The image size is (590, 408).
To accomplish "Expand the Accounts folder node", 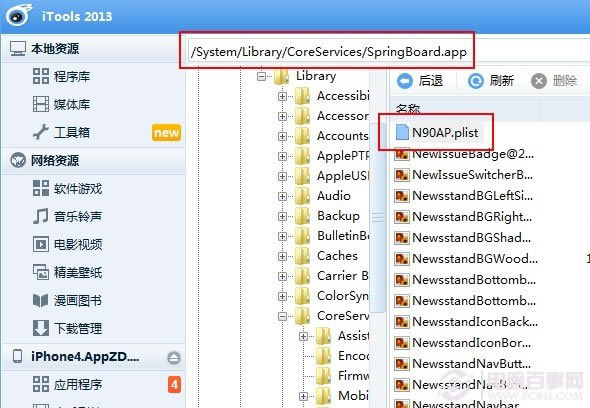I will click(282, 136).
